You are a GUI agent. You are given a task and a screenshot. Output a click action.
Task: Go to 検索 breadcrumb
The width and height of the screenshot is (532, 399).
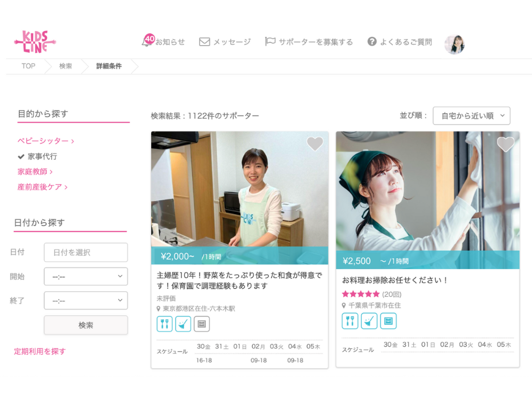65,66
